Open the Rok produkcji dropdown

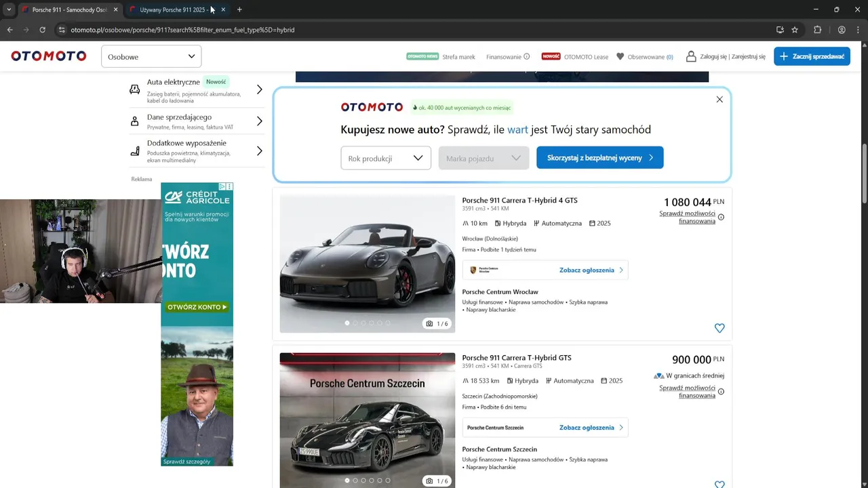pyautogui.click(x=386, y=158)
